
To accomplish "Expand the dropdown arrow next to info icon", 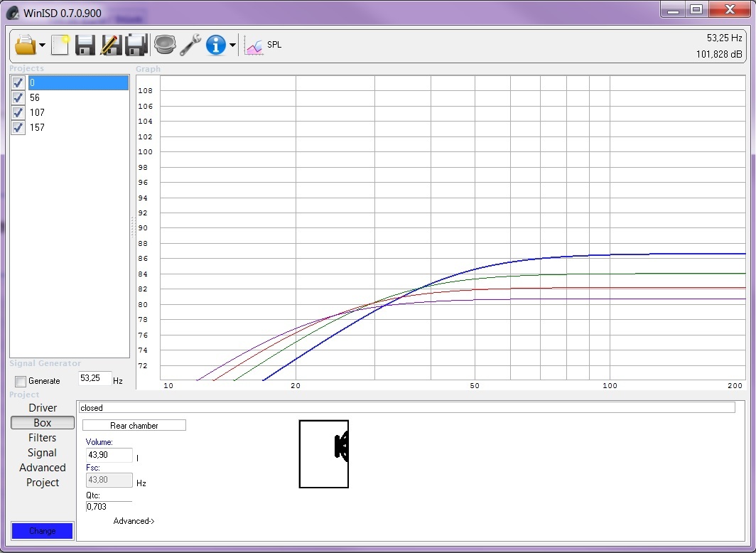I will tap(232, 45).
